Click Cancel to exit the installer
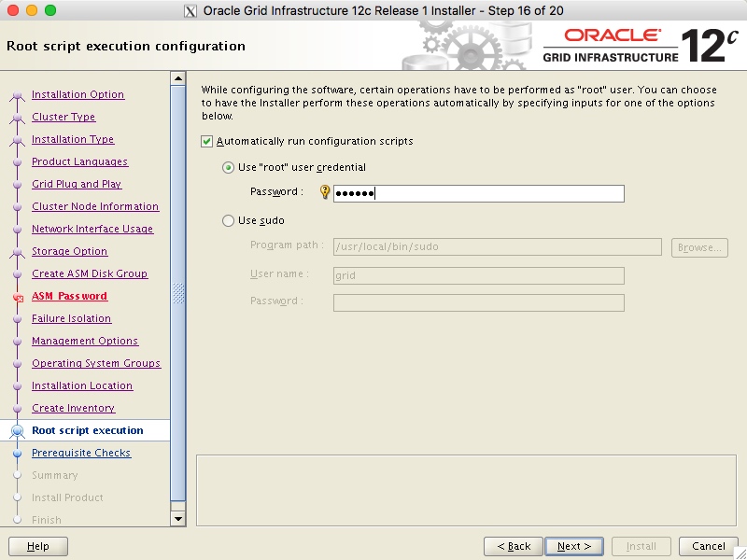 click(x=707, y=546)
